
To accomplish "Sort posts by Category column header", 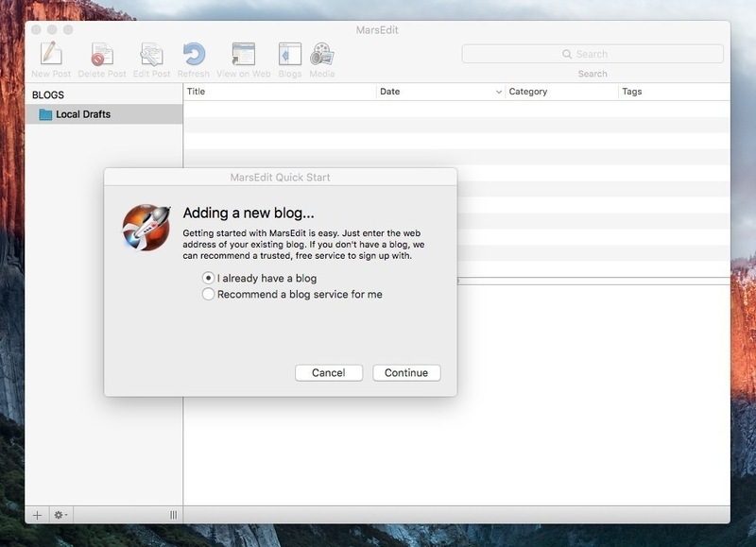I will (x=559, y=92).
